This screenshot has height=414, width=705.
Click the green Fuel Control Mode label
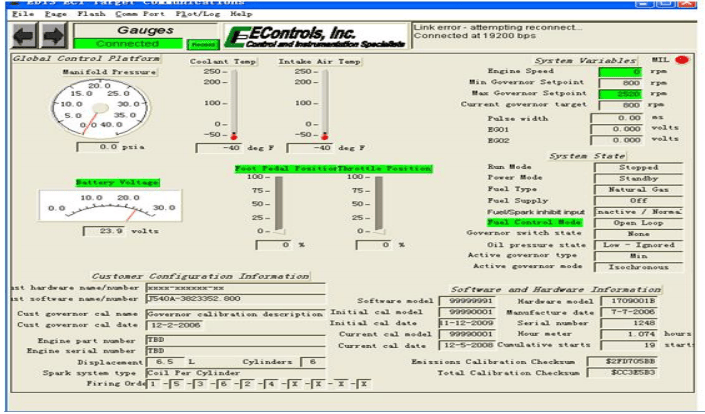[535, 223]
